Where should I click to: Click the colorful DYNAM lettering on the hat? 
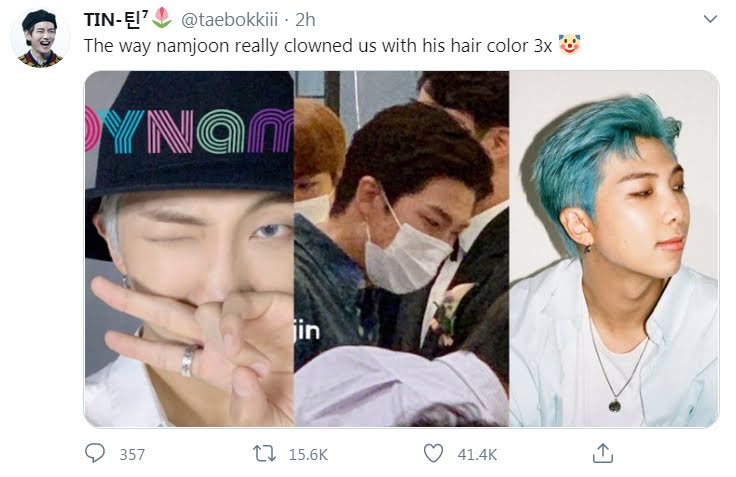pyautogui.click(x=189, y=131)
